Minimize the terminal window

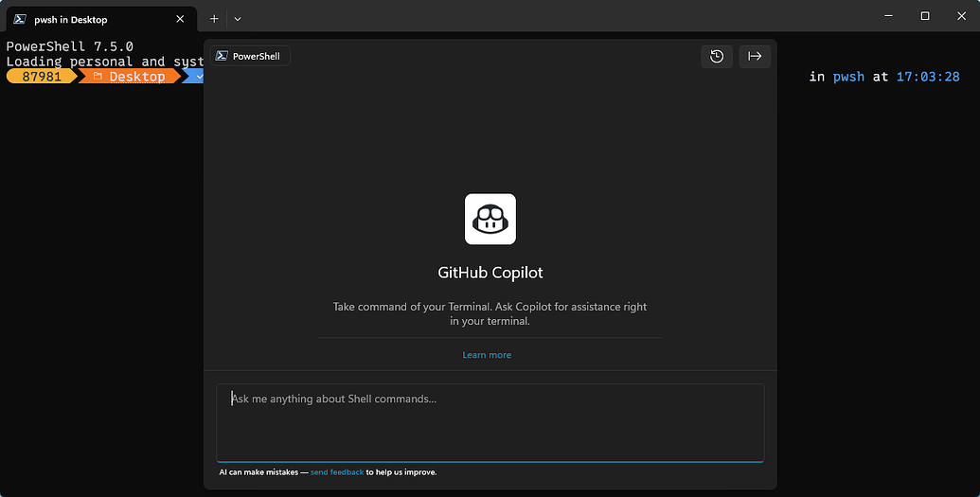tap(888, 16)
